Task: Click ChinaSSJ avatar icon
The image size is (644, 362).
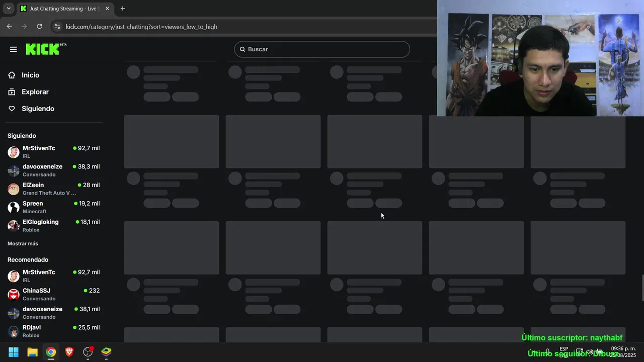Action: click(x=14, y=295)
